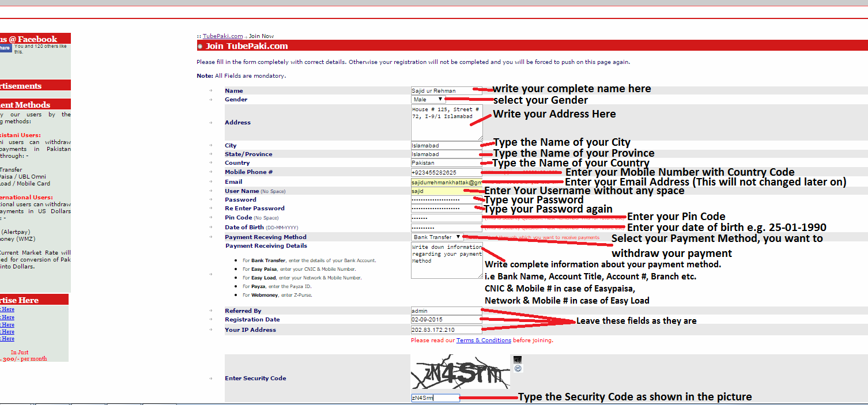Image resolution: width=868 pixels, height=405 pixels.
Task: Click the 'All Fields are mondatory' note
Action: click(x=250, y=76)
